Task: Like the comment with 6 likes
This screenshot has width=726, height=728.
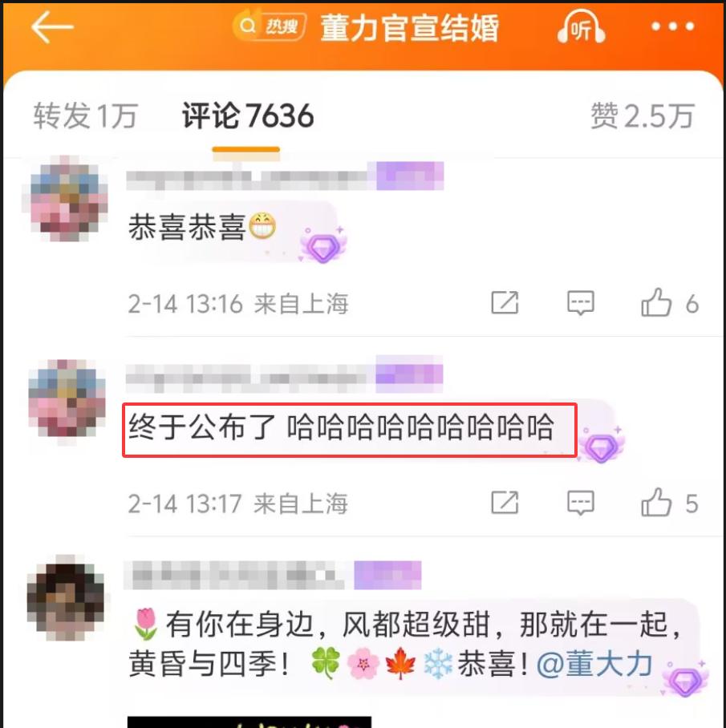Action: 656,303
